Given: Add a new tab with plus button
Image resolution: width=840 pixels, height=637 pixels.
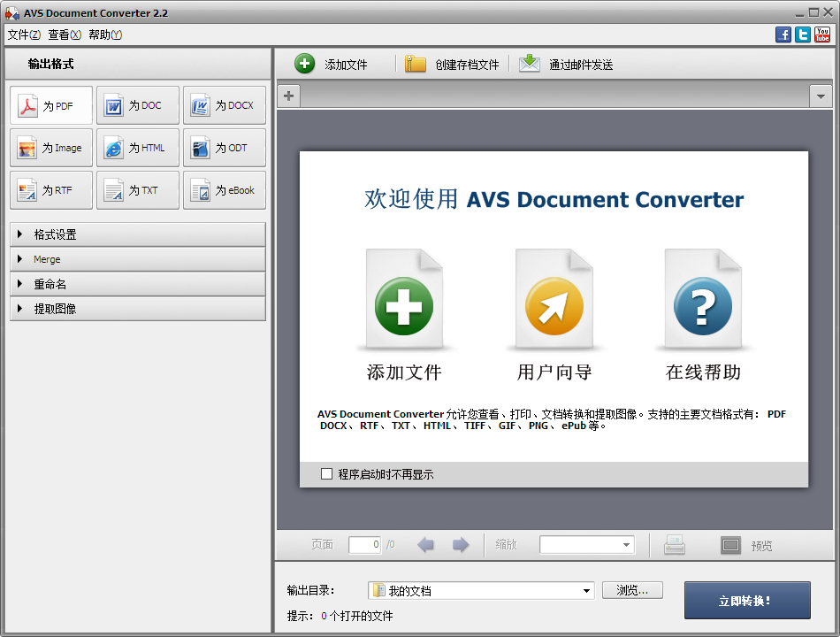Looking at the screenshot, I should (x=289, y=96).
